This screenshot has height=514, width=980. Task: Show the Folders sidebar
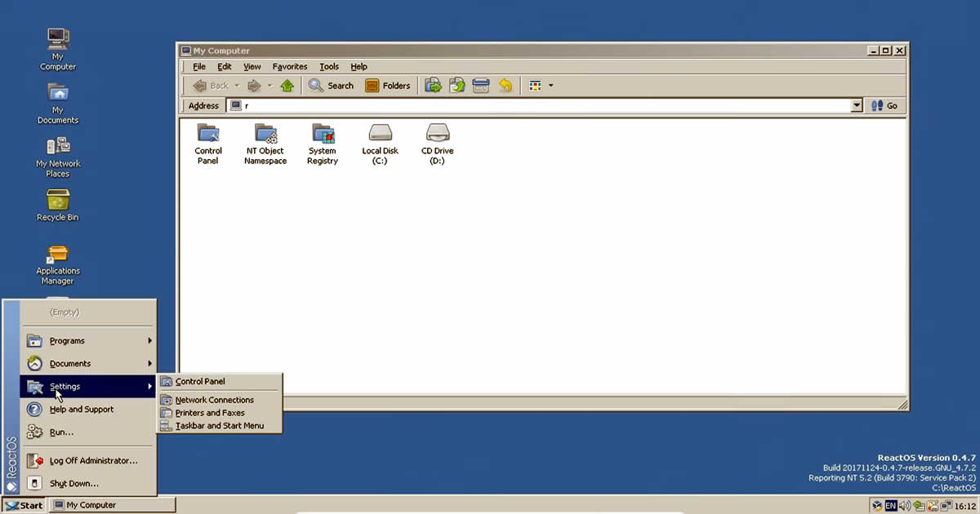(x=387, y=85)
